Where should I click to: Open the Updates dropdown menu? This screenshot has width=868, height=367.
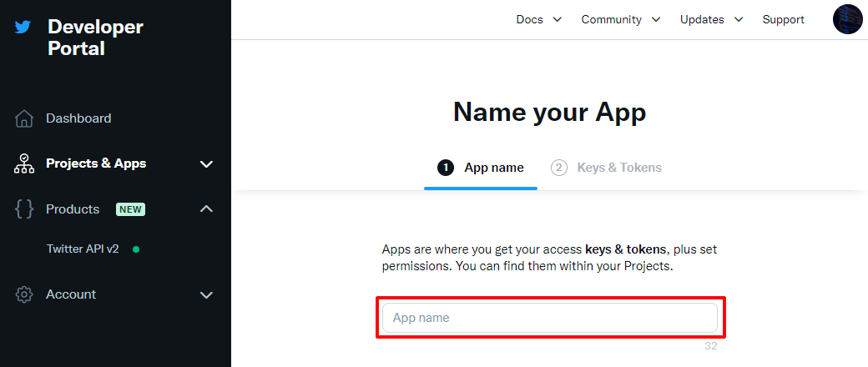pyautogui.click(x=711, y=19)
